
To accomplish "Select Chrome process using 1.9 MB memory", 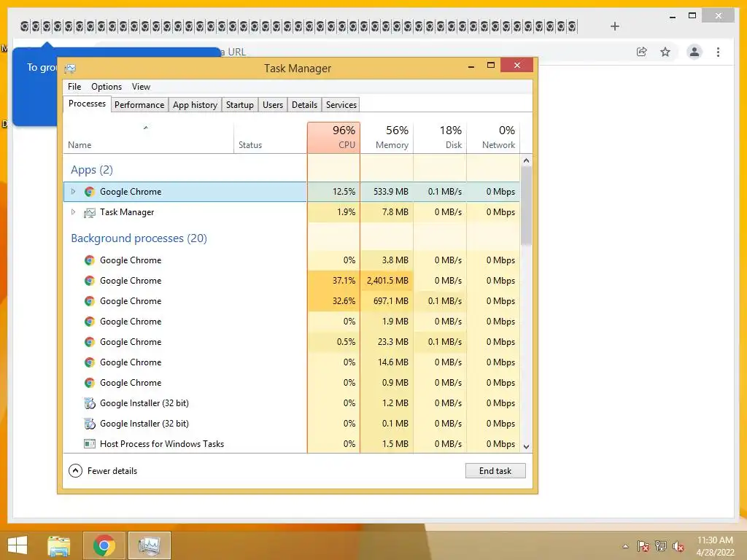I will tap(292, 322).
